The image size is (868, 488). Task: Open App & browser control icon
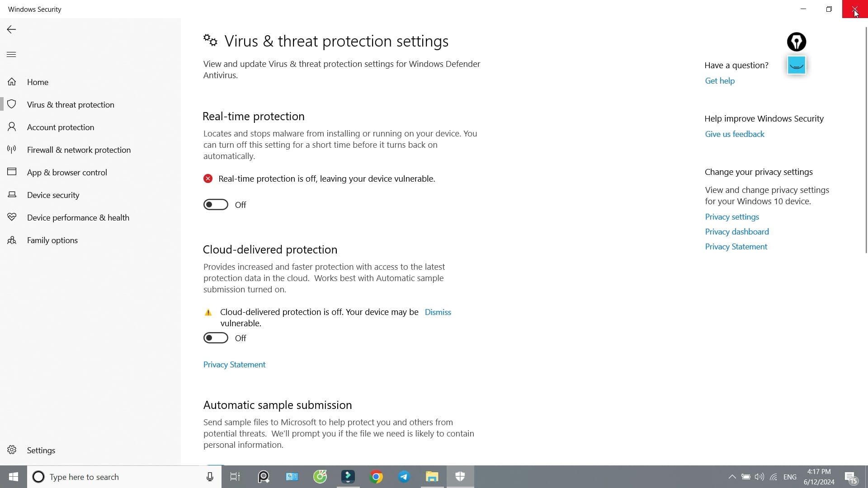click(12, 172)
